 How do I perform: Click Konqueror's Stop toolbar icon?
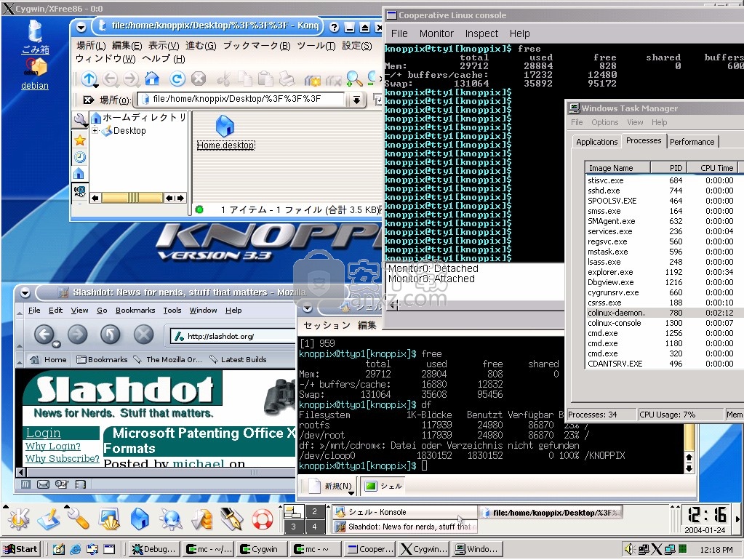coord(199,79)
